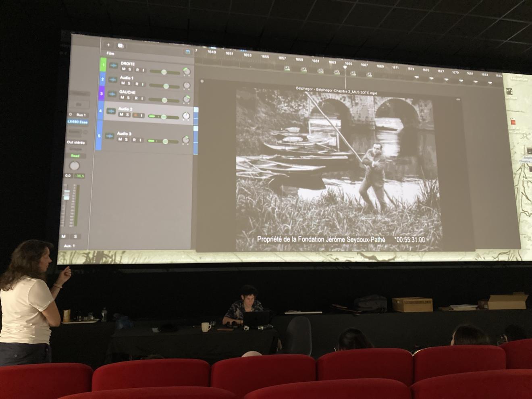The width and height of the screenshot is (532, 399).
Task: Mute the Audio 1 track
Action: pyautogui.click(x=123, y=83)
